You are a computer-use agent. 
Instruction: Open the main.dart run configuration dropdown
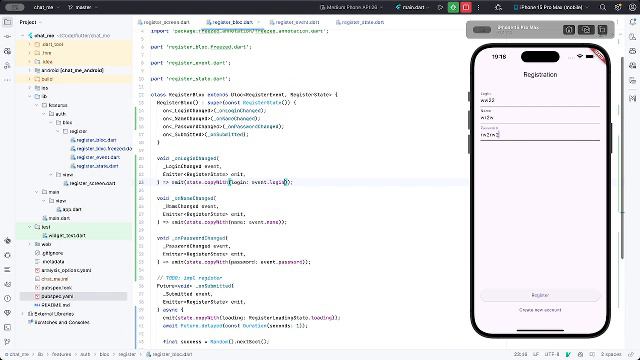click(413, 7)
